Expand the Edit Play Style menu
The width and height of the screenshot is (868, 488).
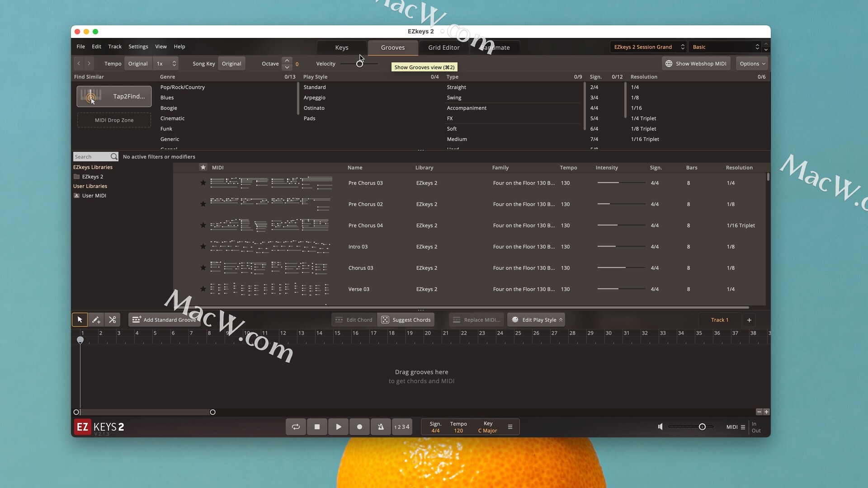coord(536,320)
